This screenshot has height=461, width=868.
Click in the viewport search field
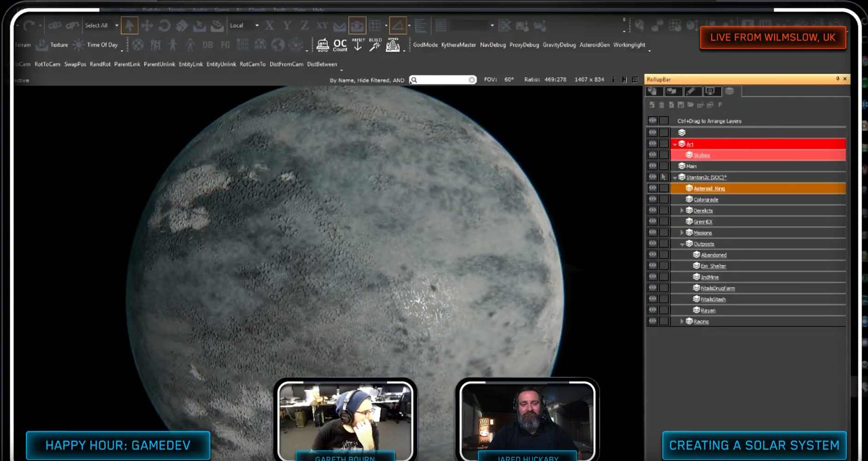click(443, 80)
